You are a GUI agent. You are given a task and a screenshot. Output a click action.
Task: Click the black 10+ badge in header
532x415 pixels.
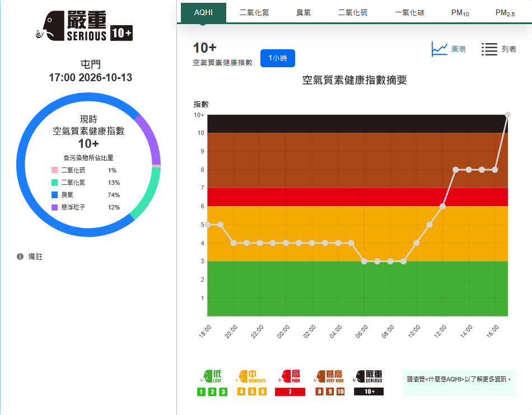(122, 33)
